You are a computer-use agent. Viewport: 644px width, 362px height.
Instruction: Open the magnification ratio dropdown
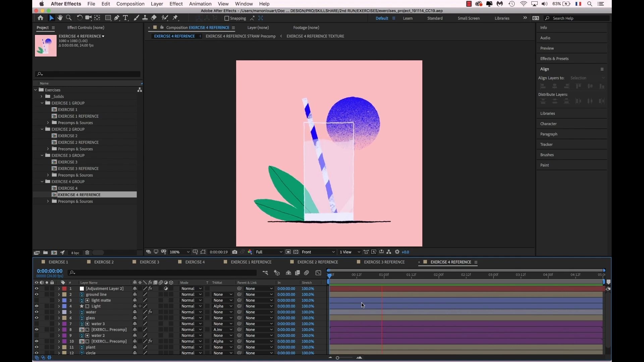(x=179, y=252)
